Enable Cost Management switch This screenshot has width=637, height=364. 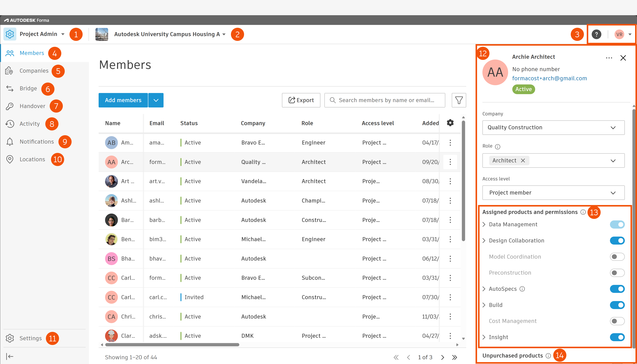tap(617, 321)
